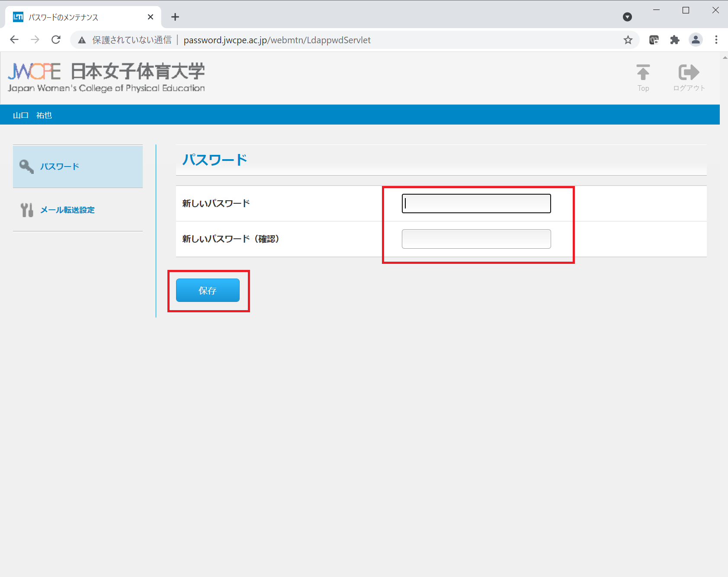Viewport: 728px width, 577px height.
Task: Focus the 新しいパスワード input field
Action: pos(476,203)
